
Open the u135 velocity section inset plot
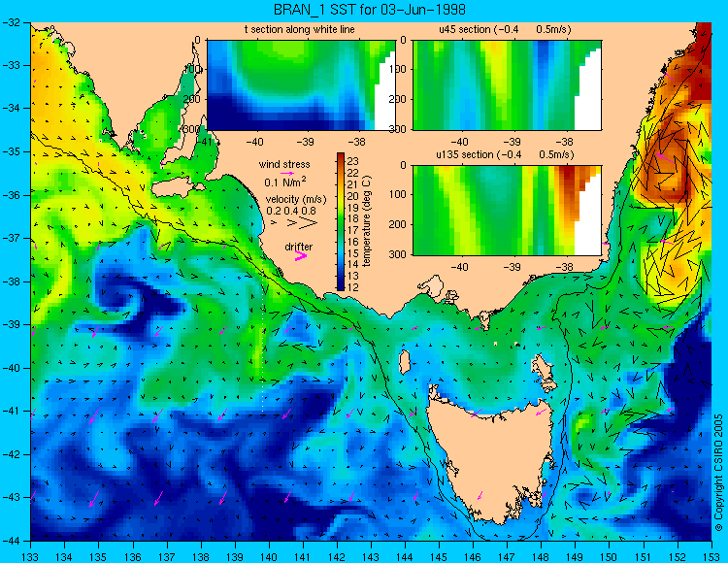pyautogui.click(x=507, y=211)
